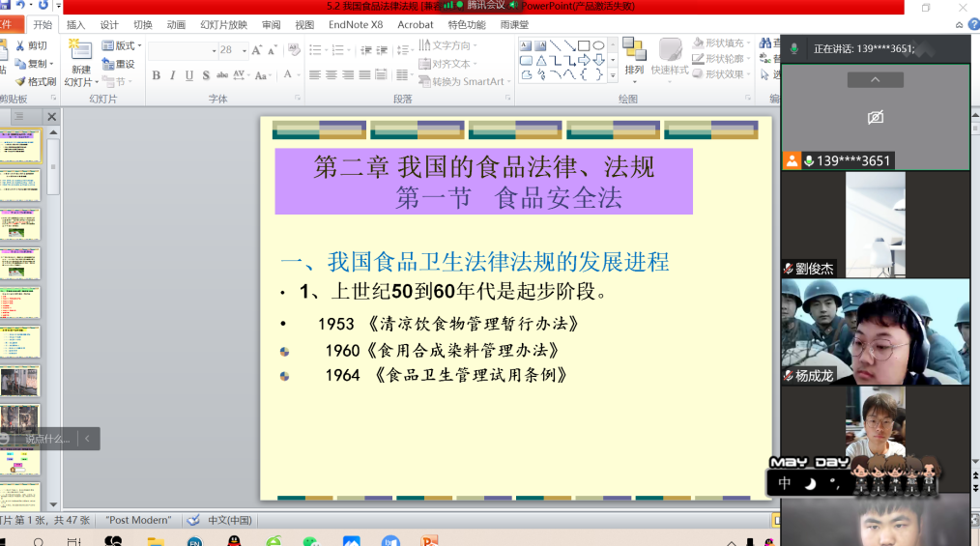Open the Shape Outline (形状轮廓) dropdown
Viewport: 980px width, 546px height.
[721, 58]
